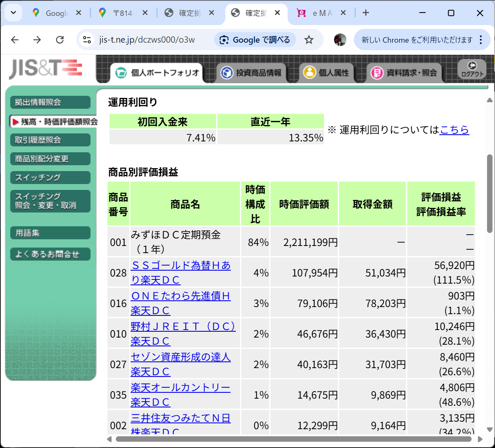Close the e MA browser tab
The width and height of the screenshot is (495, 448).
point(343,13)
